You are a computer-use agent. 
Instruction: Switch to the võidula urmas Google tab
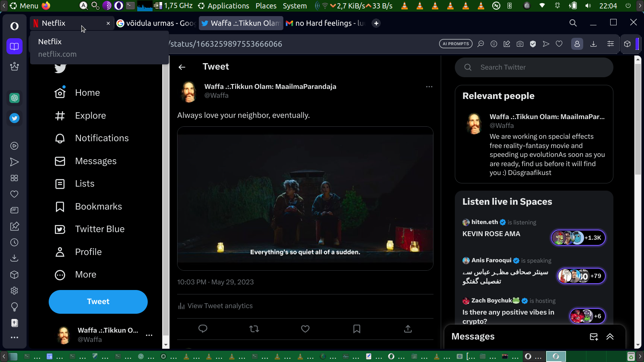155,23
